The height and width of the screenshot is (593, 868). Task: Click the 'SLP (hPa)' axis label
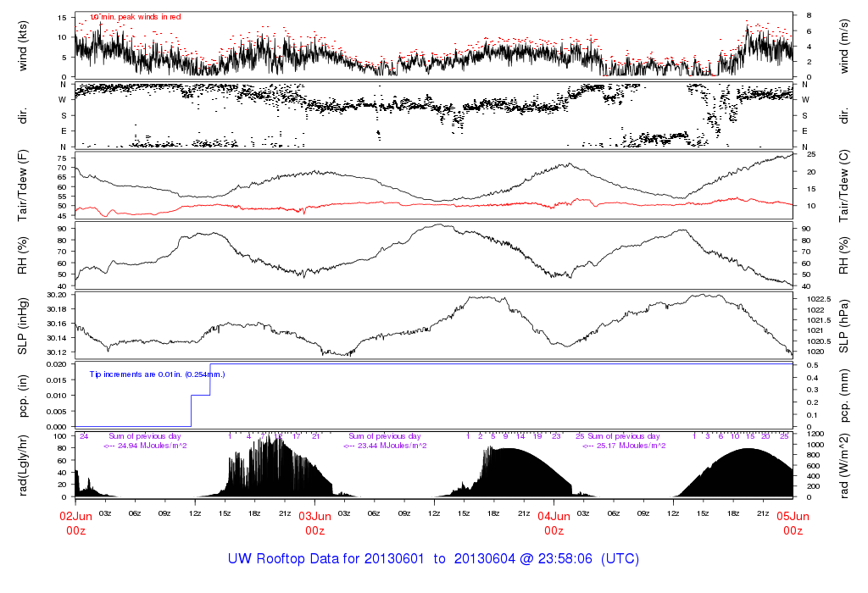844,324
